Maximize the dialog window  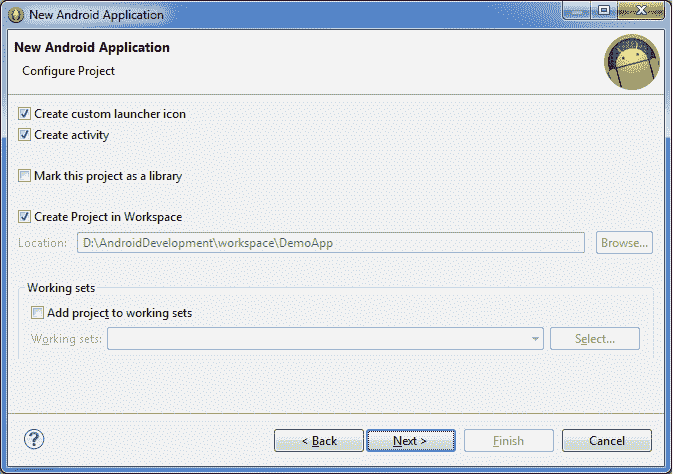coord(604,10)
